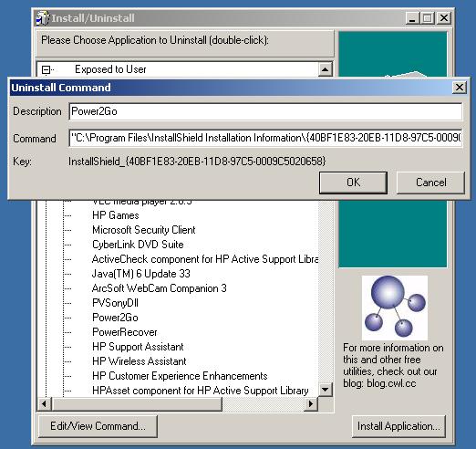Click the blog.cwl.cc information text
The width and height of the screenshot is (476, 449).
point(393,365)
